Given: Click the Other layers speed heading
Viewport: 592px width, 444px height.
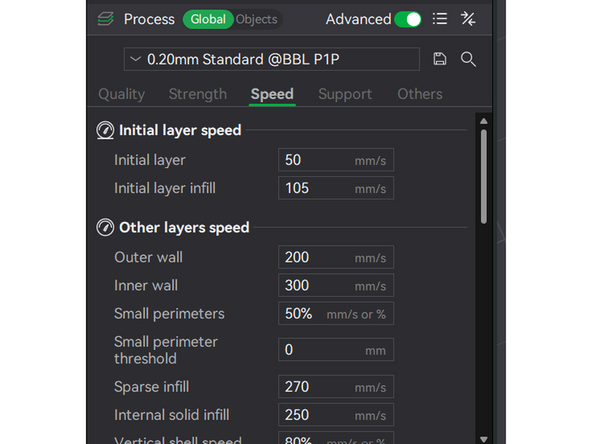Looking at the screenshot, I should (184, 228).
